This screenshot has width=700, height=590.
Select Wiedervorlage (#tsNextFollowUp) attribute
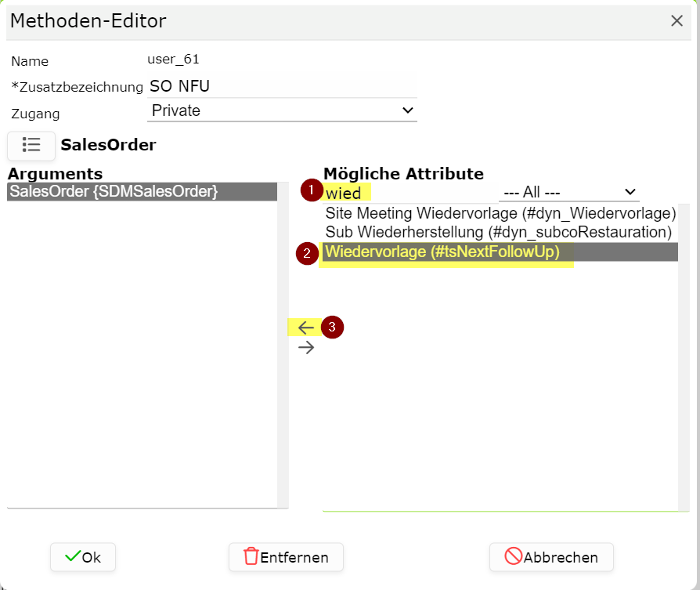[x=500, y=252]
